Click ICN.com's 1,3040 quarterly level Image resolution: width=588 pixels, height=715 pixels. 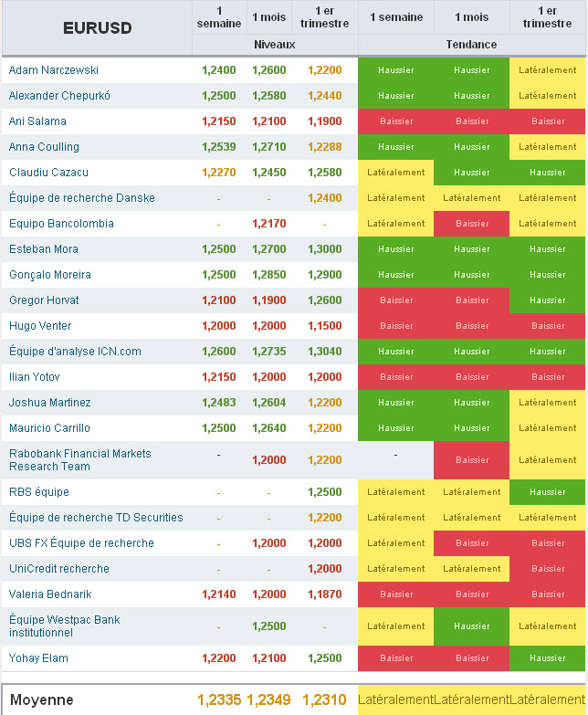[x=324, y=352]
